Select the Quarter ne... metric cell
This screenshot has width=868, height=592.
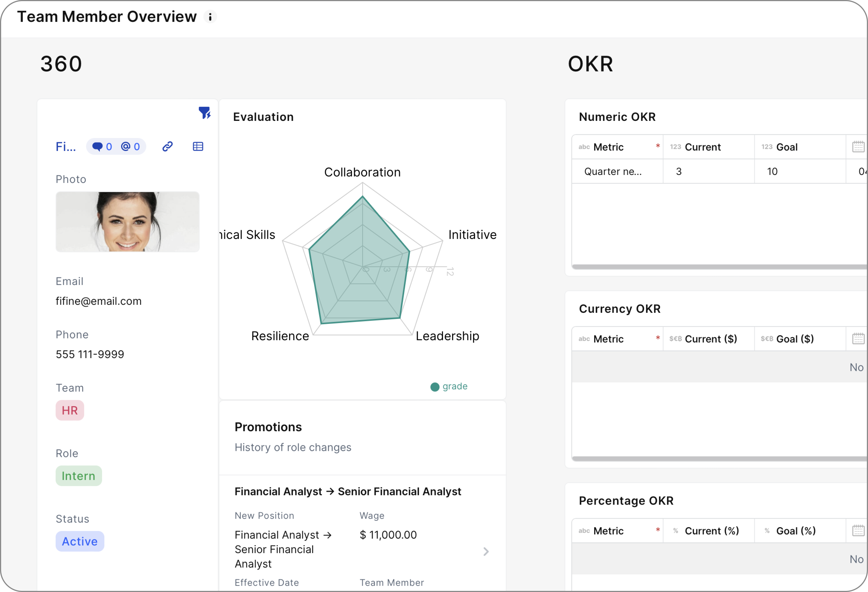[613, 172]
